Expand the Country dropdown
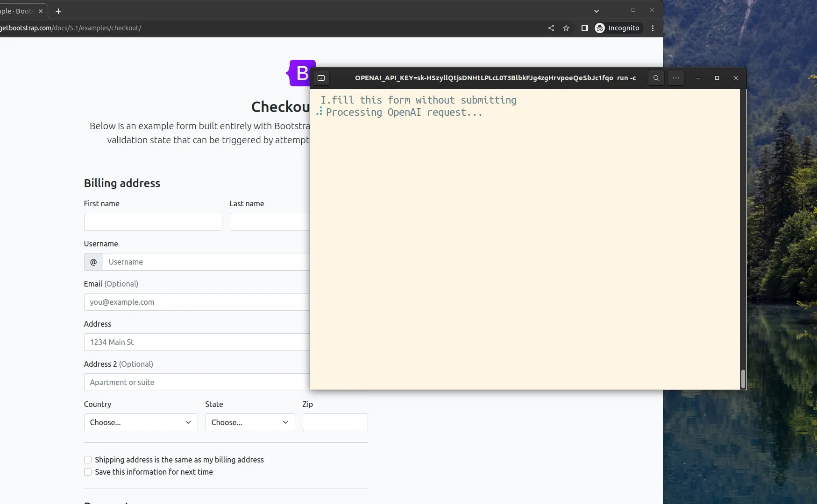The height and width of the screenshot is (504, 817). (141, 422)
